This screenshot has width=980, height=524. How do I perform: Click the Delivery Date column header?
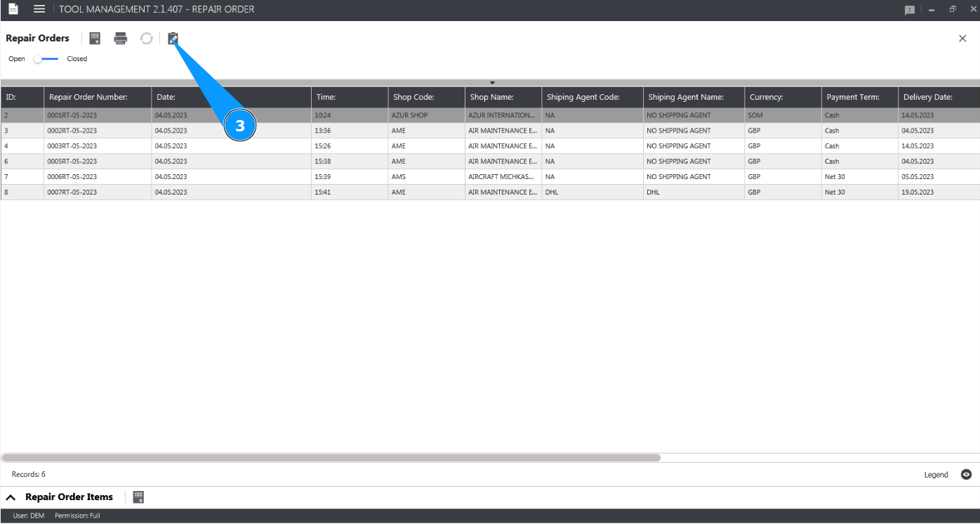pos(939,97)
